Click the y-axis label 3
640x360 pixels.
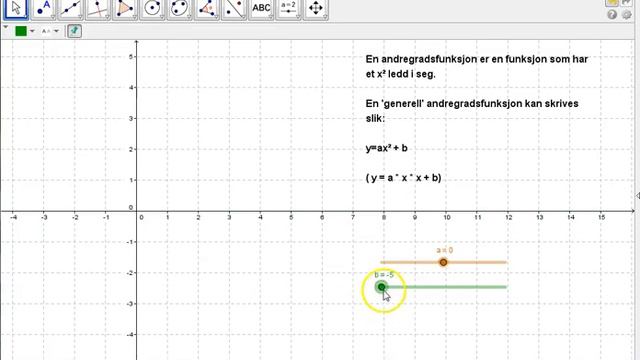(131, 118)
